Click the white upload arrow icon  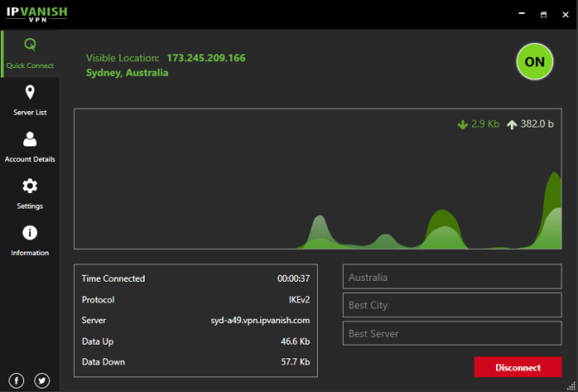coord(512,125)
